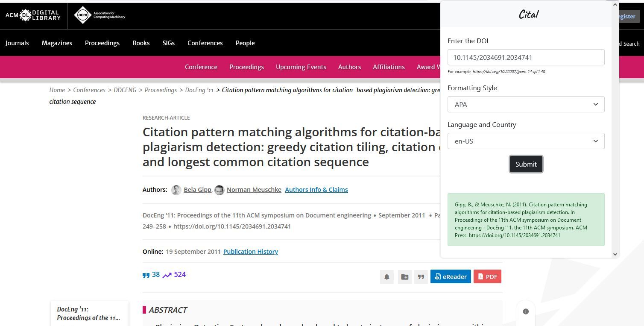Click Home in the breadcrumb
Viewport: 644px width, 326px height.
tap(57, 90)
